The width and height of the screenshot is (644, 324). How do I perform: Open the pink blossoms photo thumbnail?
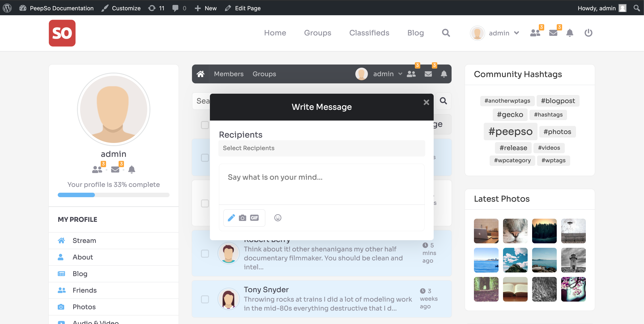tap(573, 289)
